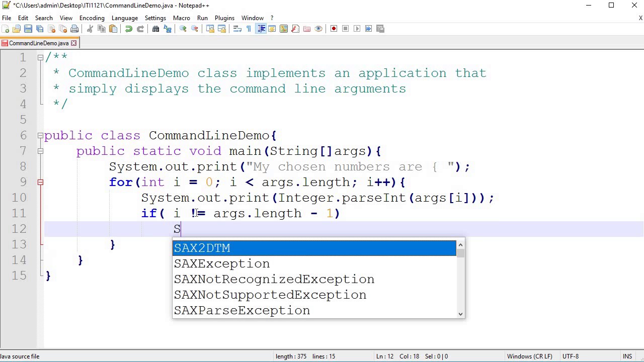The height and width of the screenshot is (362, 644).
Task: Toggle Function List panel icon
Action: (295, 29)
